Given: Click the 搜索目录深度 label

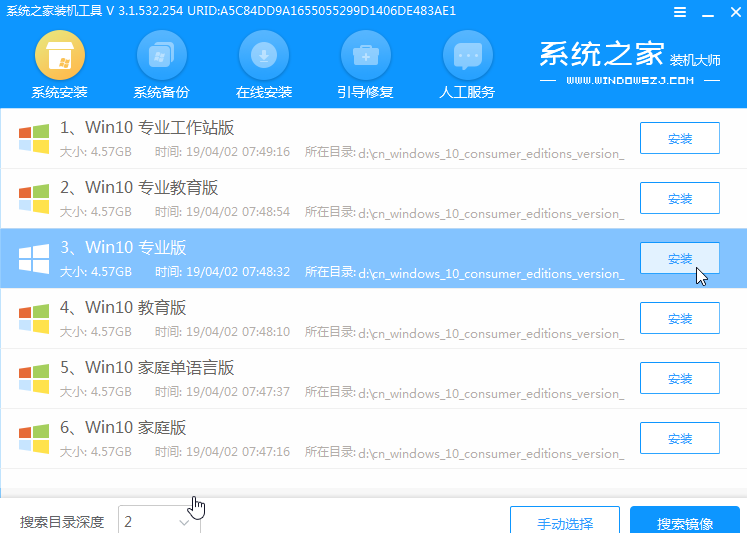Looking at the screenshot, I should click(62, 523).
